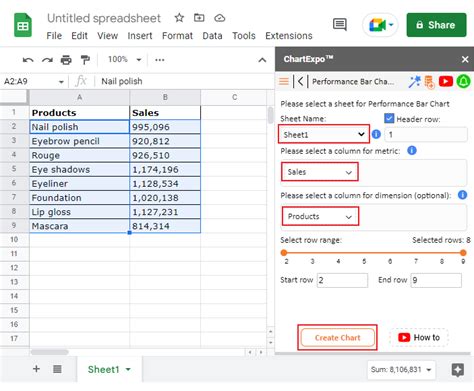Screen dimensions: 474x391
Task: Select the row 5 header
Action: (14, 169)
